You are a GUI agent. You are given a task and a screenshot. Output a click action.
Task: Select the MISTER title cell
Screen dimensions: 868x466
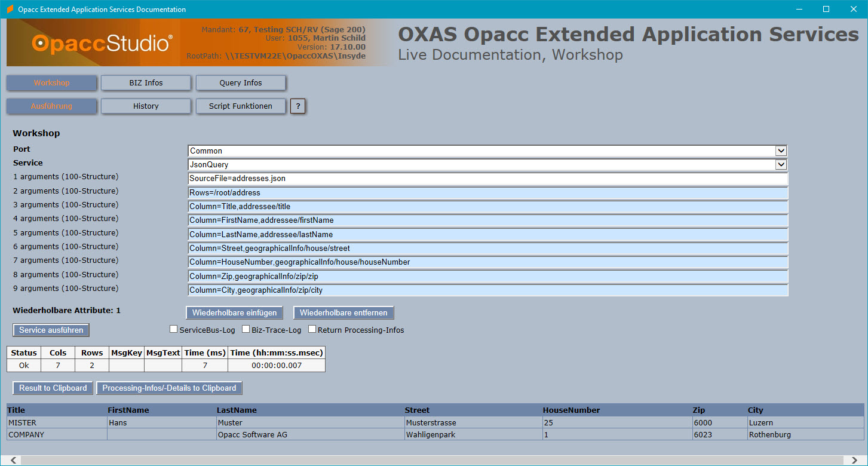(56, 422)
